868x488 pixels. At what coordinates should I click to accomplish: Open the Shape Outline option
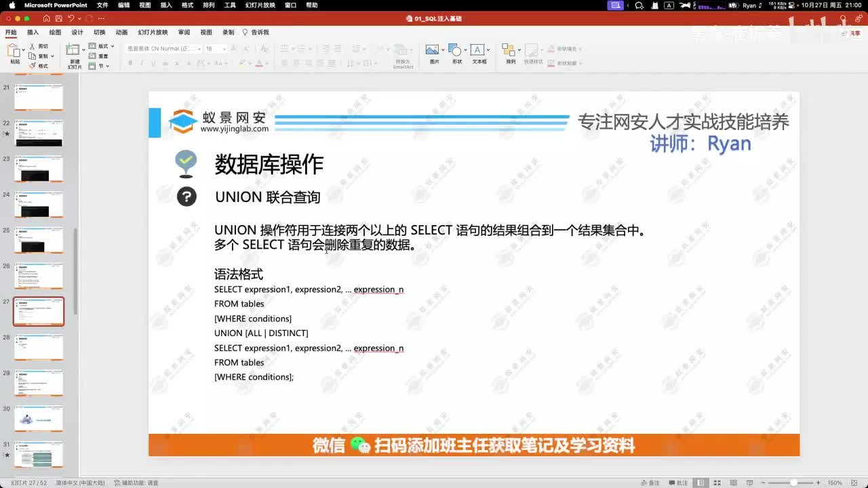(564, 63)
